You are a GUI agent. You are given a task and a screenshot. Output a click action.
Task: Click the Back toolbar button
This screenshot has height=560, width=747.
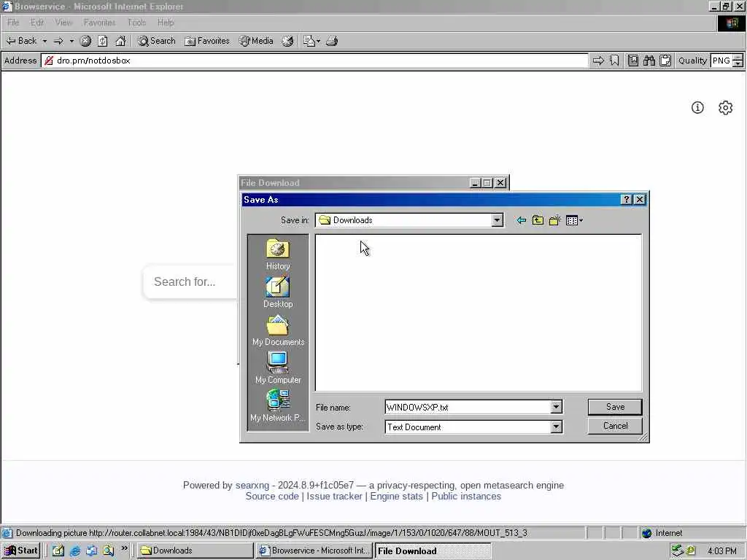coord(21,41)
